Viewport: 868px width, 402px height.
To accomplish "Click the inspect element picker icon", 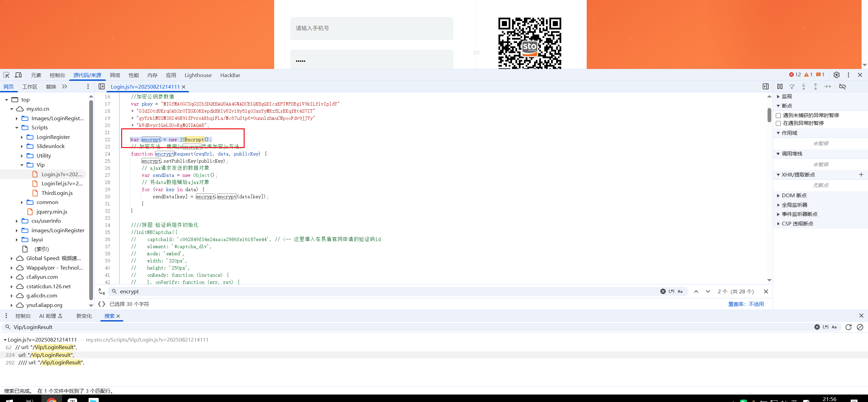I will (6, 75).
